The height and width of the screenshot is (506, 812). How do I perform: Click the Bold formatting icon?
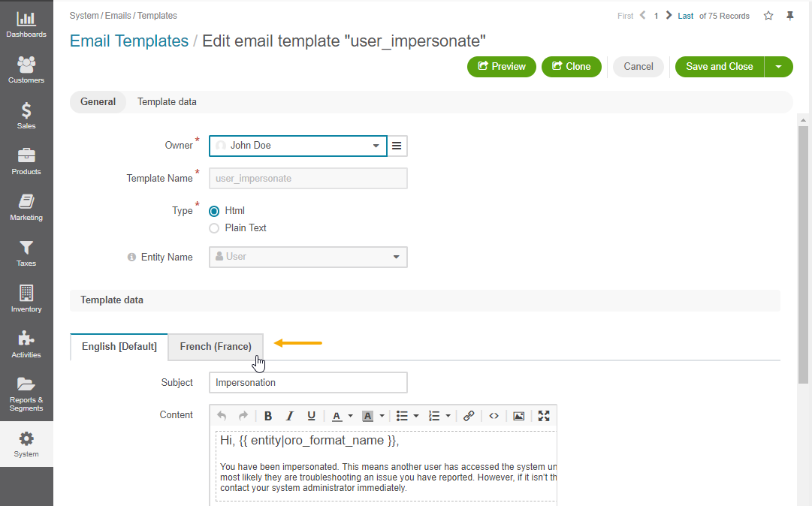click(x=268, y=416)
